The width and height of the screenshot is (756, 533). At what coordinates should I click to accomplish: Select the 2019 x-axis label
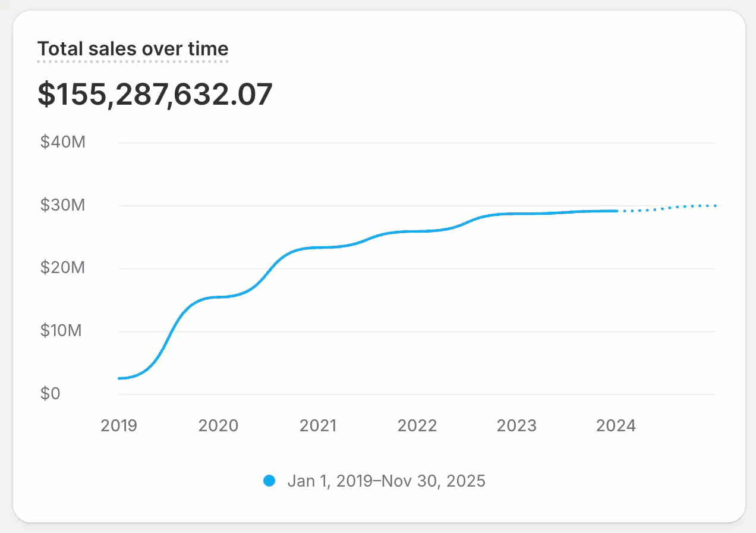pos(119,426)
